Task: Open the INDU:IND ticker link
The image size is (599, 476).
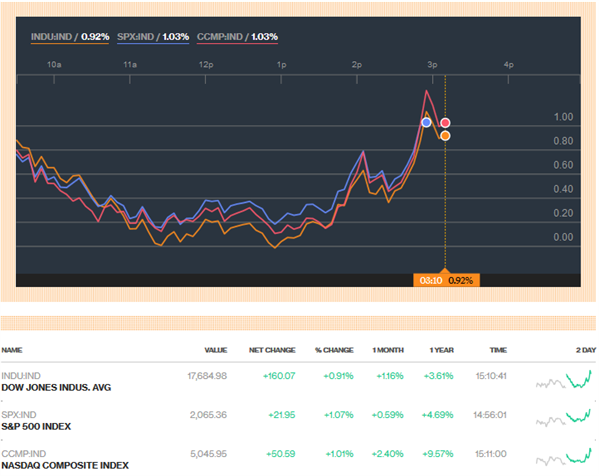Action: 21,376
